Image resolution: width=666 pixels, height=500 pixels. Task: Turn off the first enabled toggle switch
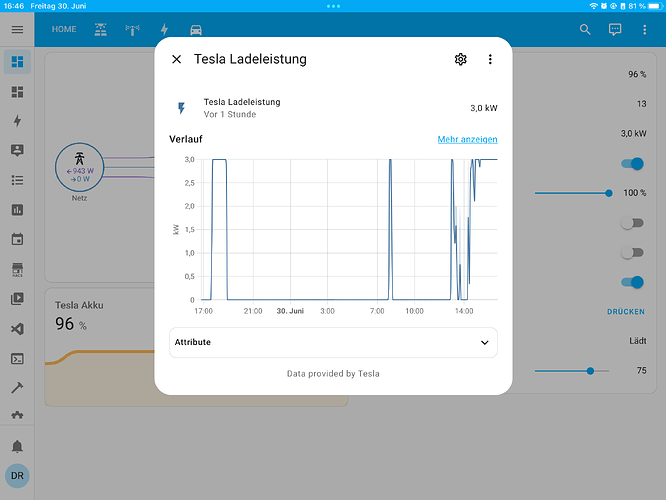[x=632, y=164]
